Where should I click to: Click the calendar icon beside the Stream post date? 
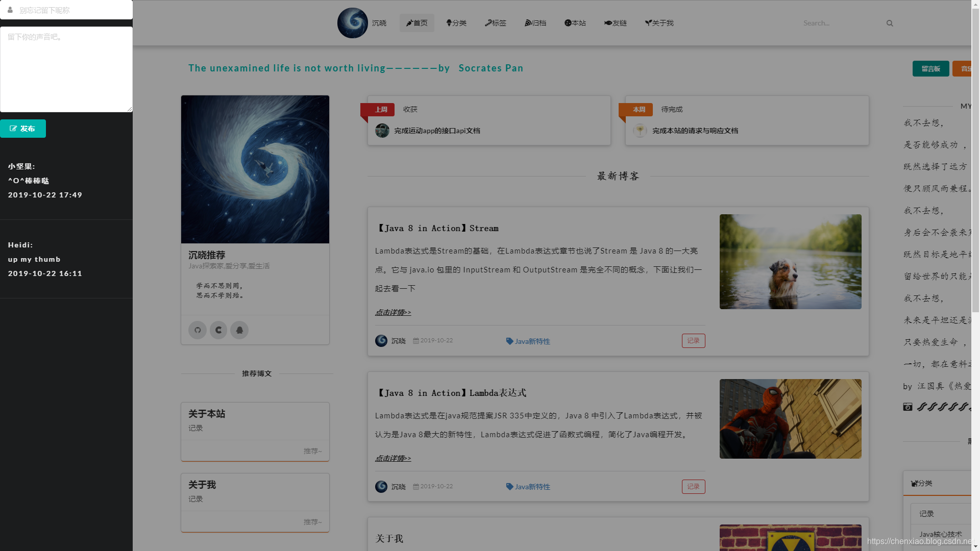coord(416,340)
